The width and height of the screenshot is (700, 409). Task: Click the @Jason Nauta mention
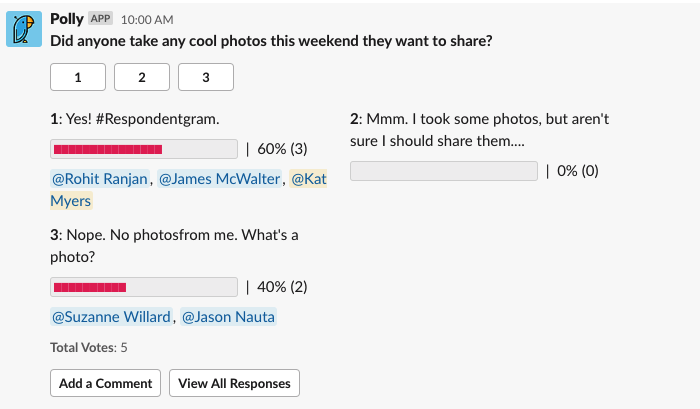[x=228, y=317]
